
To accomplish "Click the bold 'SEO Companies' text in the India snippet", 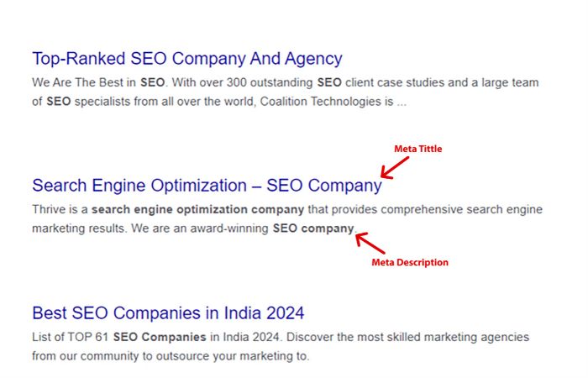I will pyautogui.click(x=160, y=337).
